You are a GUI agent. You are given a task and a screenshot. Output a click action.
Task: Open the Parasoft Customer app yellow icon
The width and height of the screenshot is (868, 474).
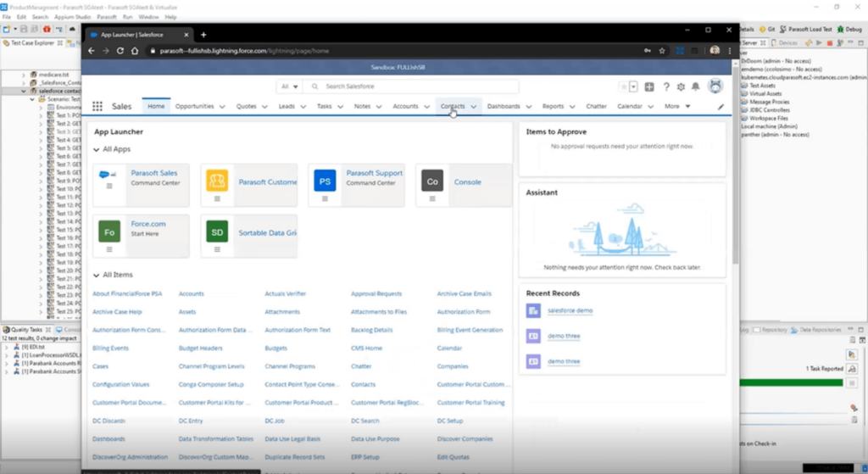217,181
